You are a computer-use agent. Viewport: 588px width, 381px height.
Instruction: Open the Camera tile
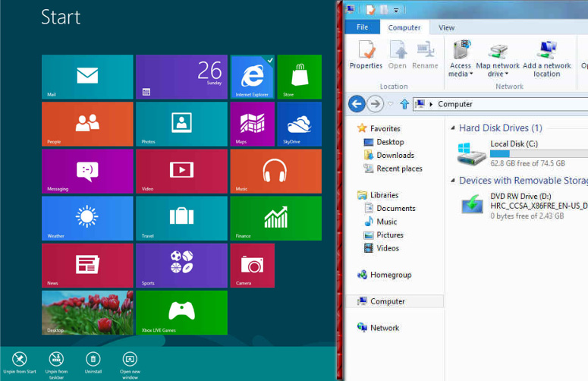pyautogui.click(x=253, y=266)
